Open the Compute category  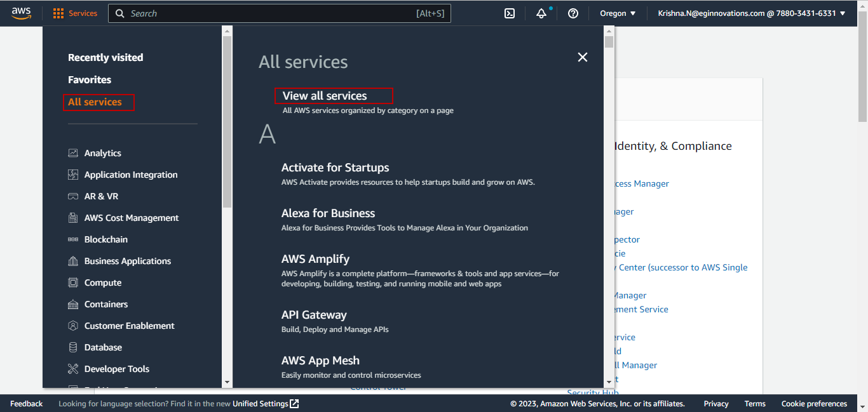tap(103, 282)
